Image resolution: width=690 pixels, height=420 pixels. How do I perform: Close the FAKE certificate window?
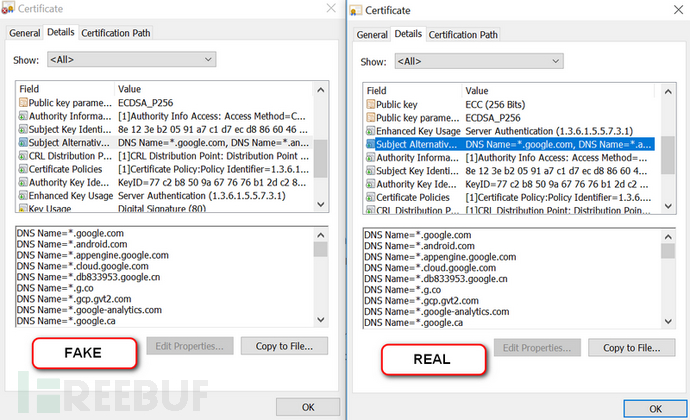[331, 8]
